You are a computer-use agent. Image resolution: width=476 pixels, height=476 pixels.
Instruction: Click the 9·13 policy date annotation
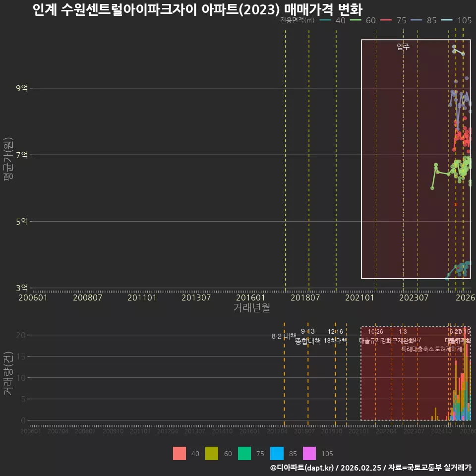(x=308, y=332)
